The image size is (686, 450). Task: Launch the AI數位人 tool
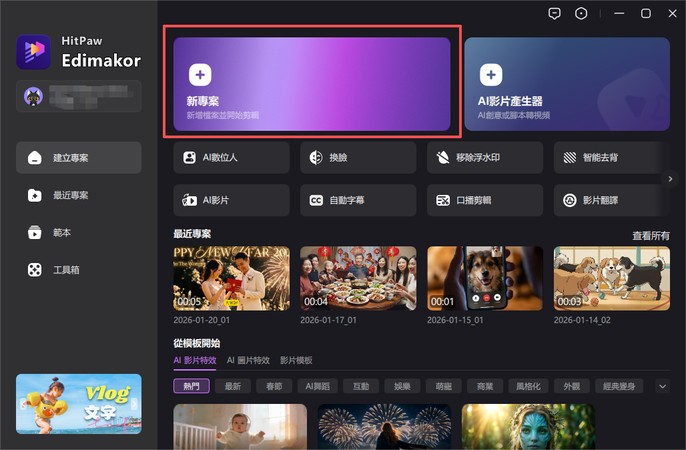click(x=231, y=157)
